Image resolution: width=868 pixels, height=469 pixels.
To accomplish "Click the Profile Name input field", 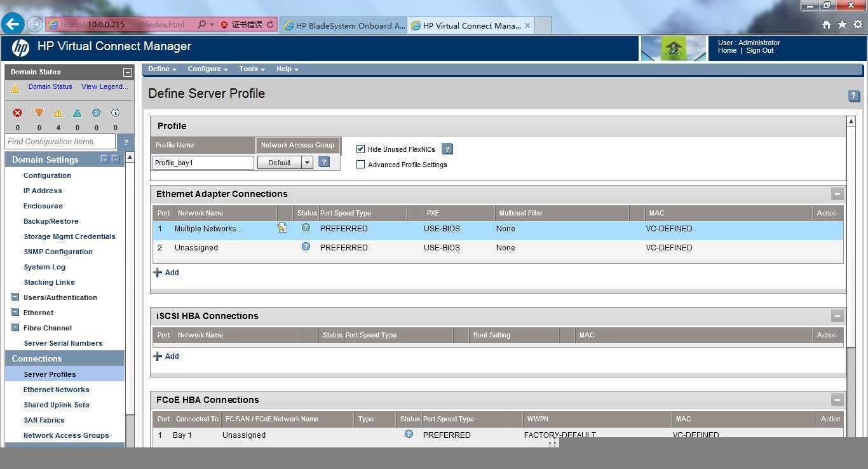I will [x=203, y=163].
